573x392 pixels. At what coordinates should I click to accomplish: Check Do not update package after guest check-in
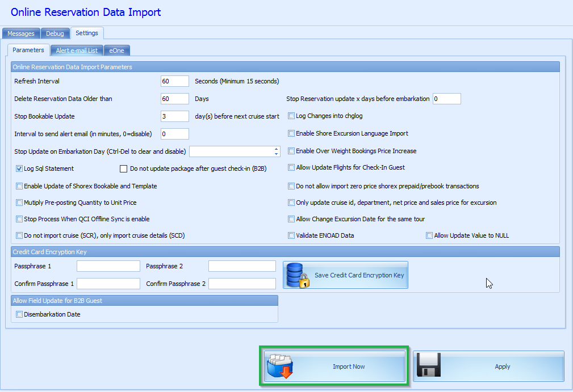[123, 169]
